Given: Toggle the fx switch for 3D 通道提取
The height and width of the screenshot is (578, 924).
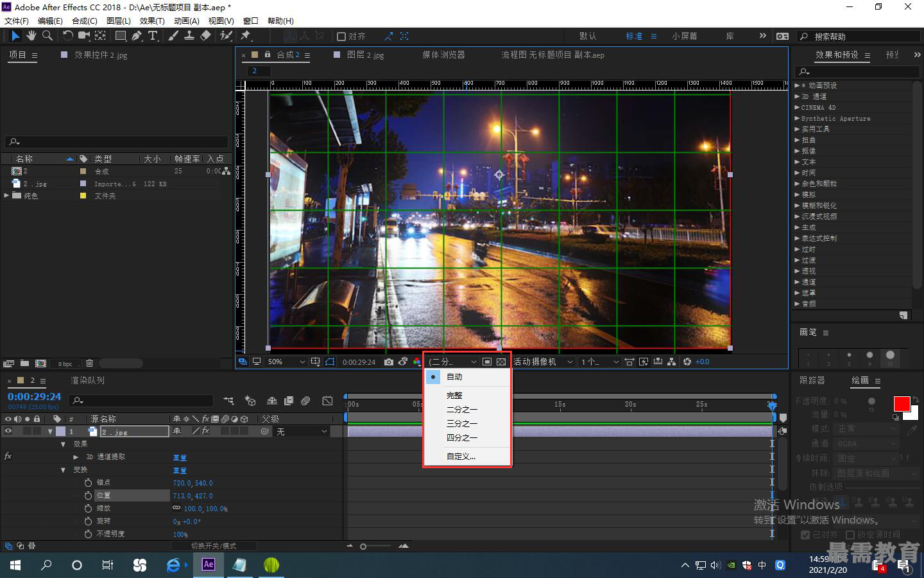Looking at the screenshot, I should [8, 457].
